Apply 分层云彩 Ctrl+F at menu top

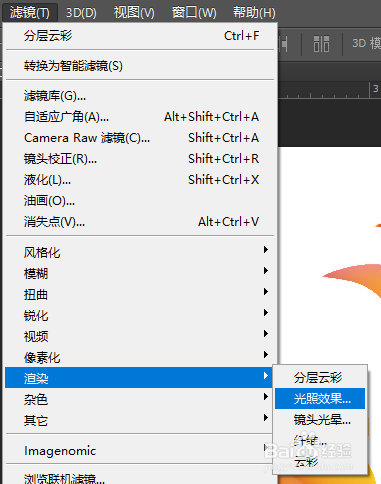(x=141, y=36)
